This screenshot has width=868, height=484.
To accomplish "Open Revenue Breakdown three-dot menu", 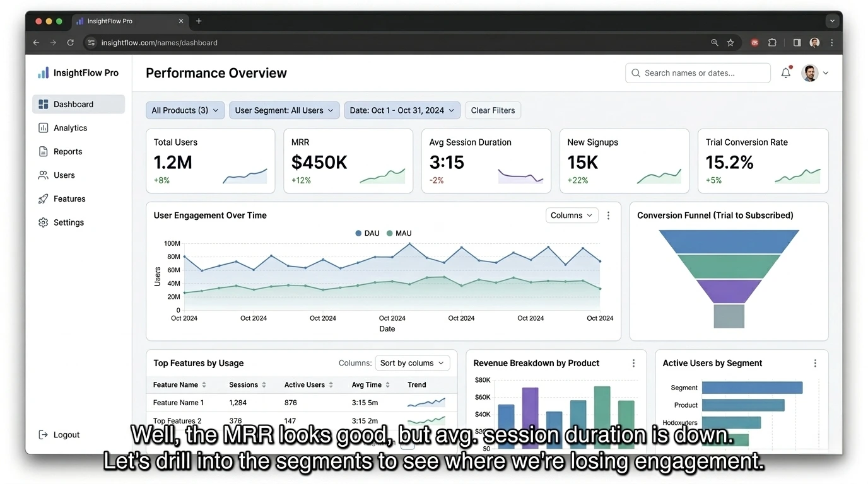I will click(x=633, y=364).
